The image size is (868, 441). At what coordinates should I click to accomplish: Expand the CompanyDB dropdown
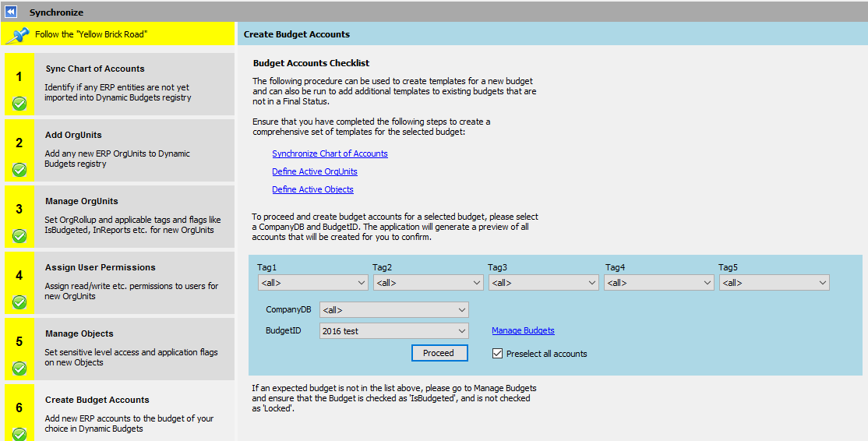[x=394, y=310]
